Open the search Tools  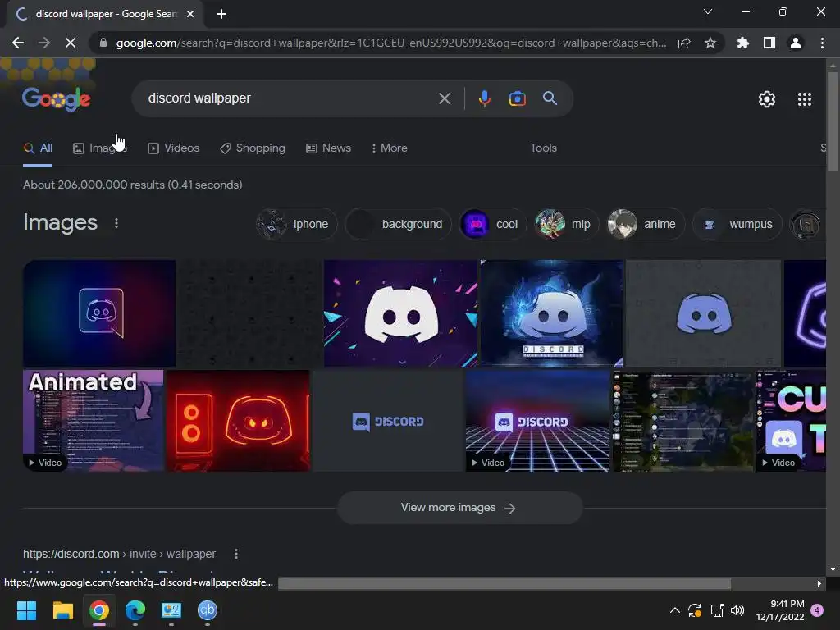pos(543,148)
